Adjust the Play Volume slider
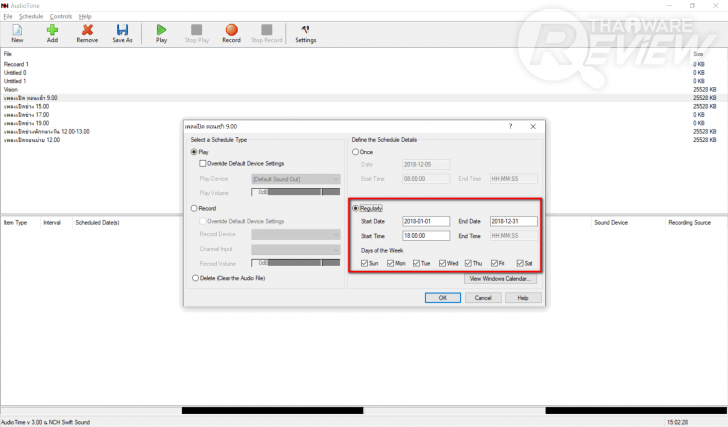The width and height of the screenshot is (728, 427). [296, 192]
